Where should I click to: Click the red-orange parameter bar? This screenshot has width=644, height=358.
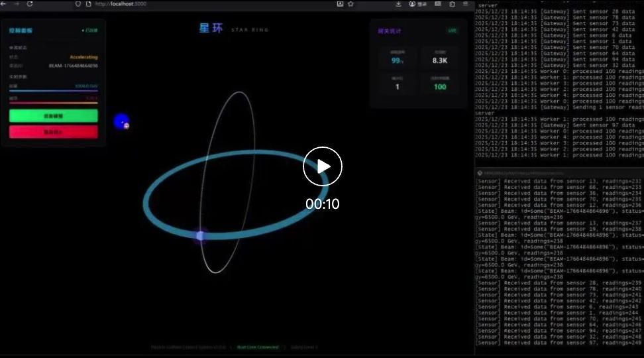(53, 103)
